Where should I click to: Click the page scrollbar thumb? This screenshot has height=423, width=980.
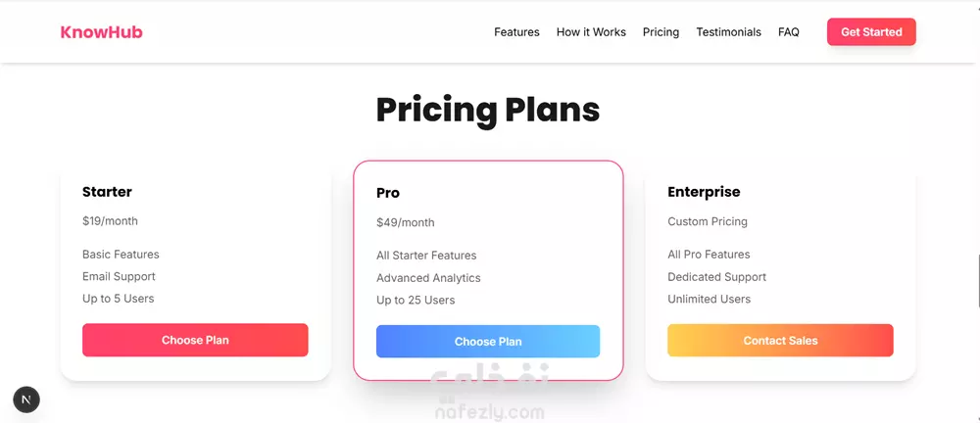tap(977, 281)
